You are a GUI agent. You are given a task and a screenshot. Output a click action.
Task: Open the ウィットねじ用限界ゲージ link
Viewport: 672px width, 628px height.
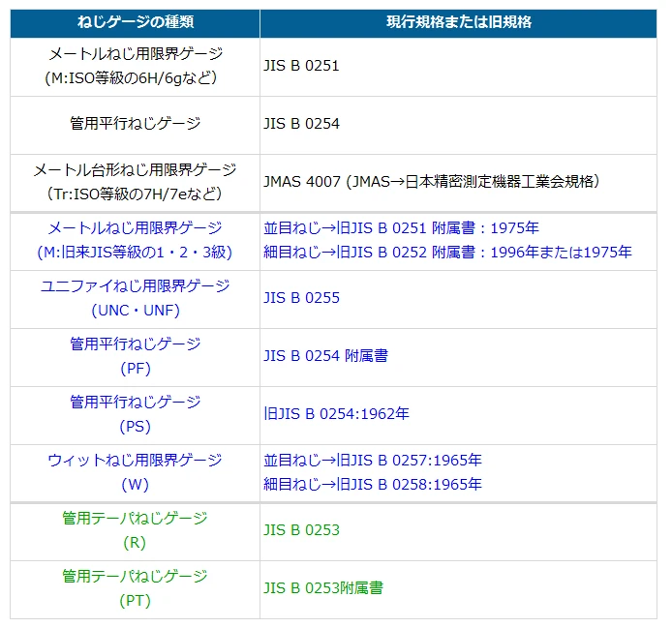pyautogui.click(x=135, y=461)
